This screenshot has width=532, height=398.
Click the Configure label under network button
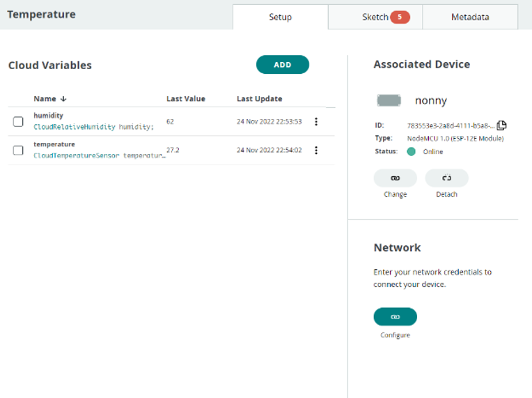tap(396, 335)
